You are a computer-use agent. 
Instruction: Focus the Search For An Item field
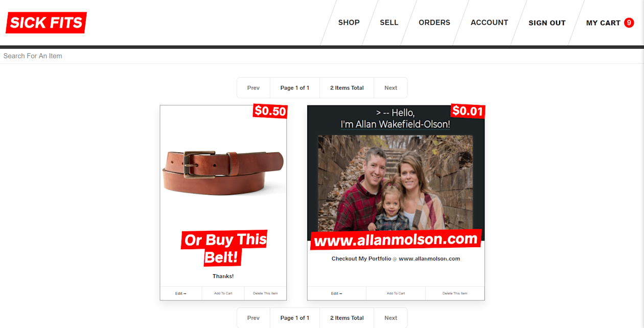pyautogui.click(x=322, y=56)
